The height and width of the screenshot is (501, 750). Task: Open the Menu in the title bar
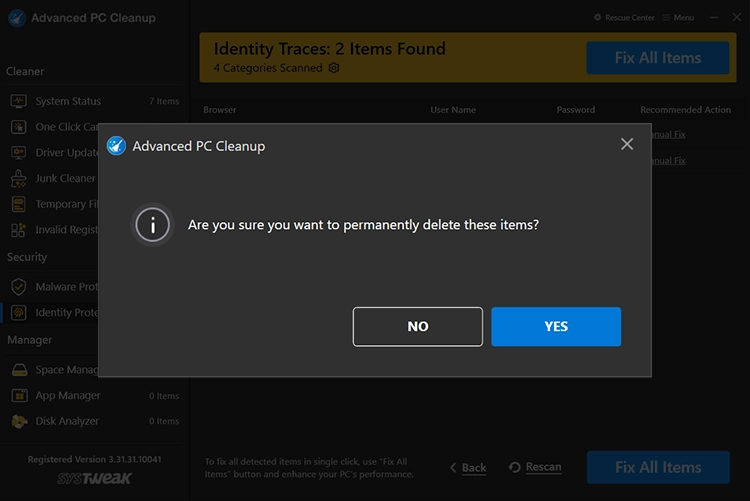pyautogui.click(x=678, y=18)
